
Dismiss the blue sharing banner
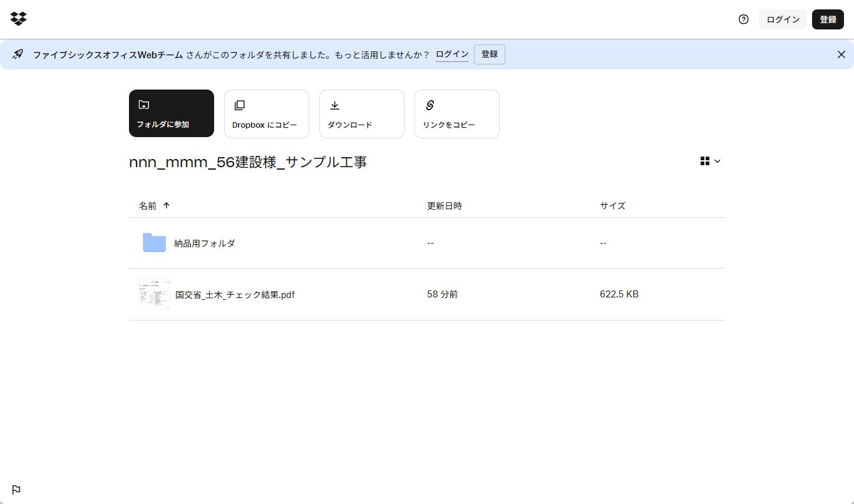point(841,54)
